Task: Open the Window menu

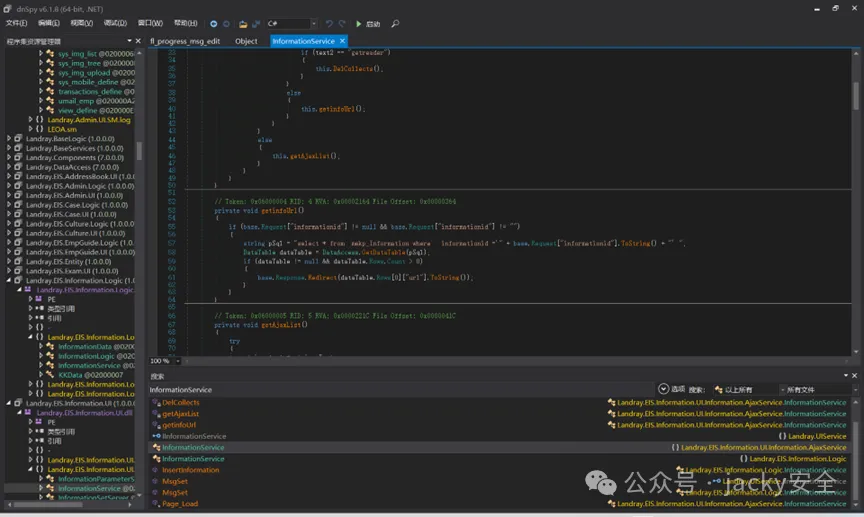Action: pos(150,23)
